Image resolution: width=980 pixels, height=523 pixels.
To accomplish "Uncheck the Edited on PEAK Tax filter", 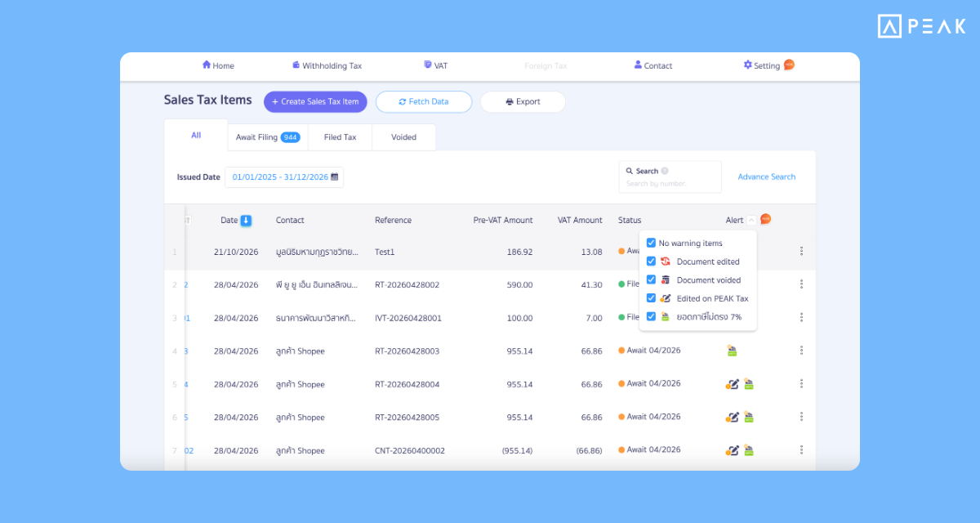I will (651, 297).
